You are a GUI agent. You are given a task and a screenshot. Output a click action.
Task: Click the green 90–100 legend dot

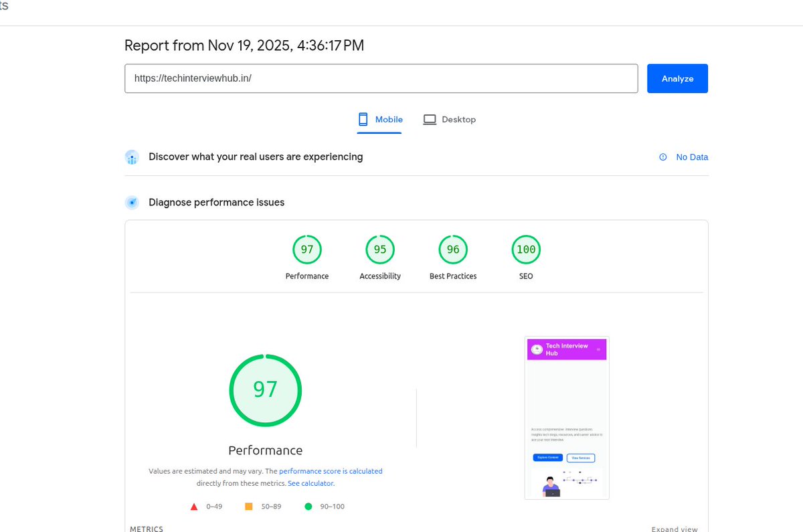click(308, 507)
